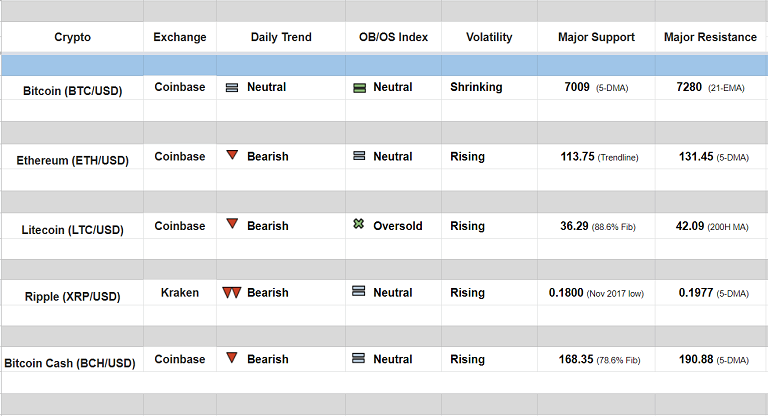Click Bitcoin's green neutral OB/OS icon

pyautogui.click(x=359, y=88)
